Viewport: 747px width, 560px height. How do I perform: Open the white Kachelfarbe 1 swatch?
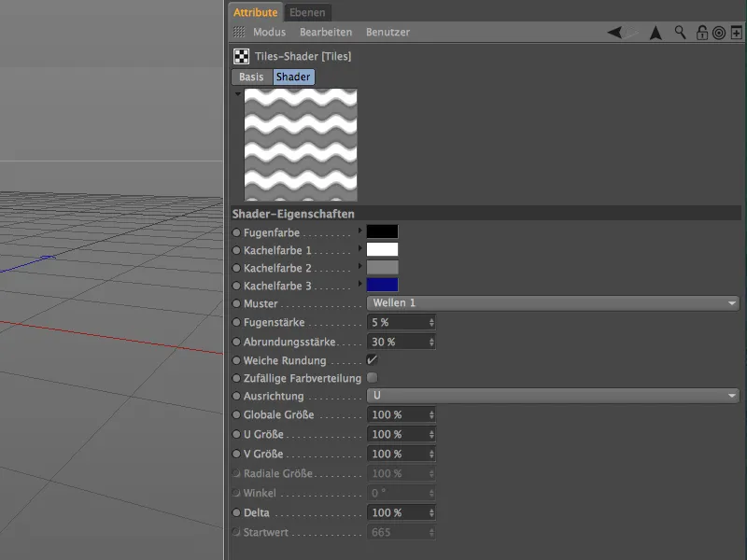tap(382, 249)
